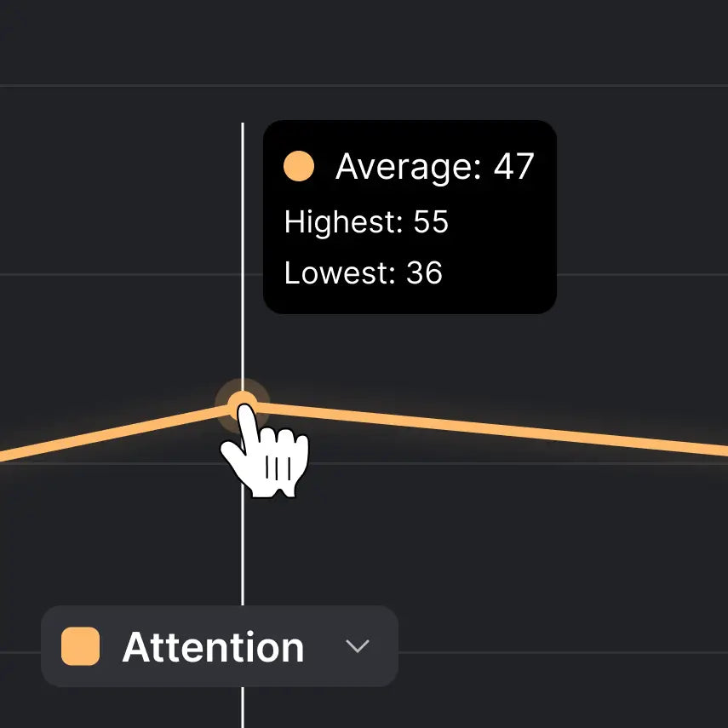Expand the chevron arrow beside Attention
The width and height of the screenshot is (728, 728).
(358, 647)
